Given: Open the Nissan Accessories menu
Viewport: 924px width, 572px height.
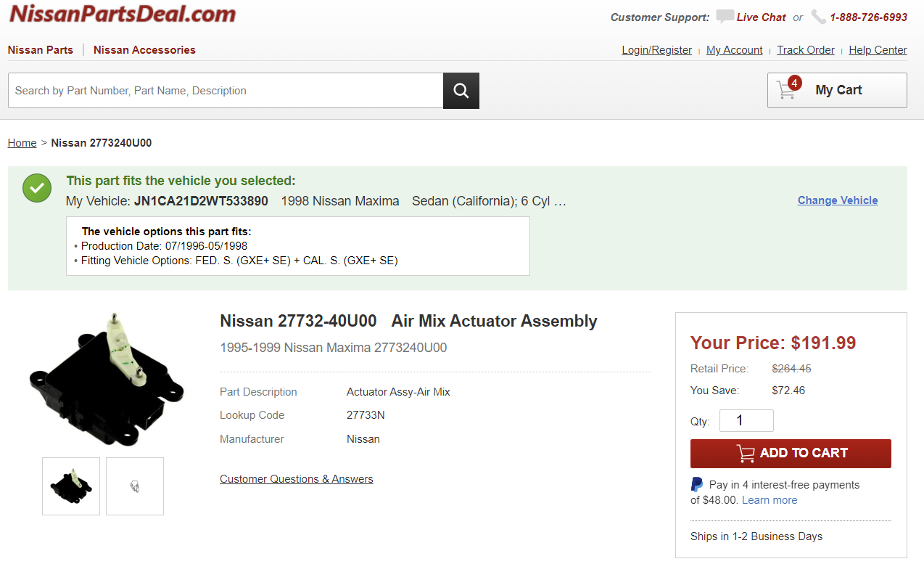Looking at the screenshot, I should (x=144, y=50).
